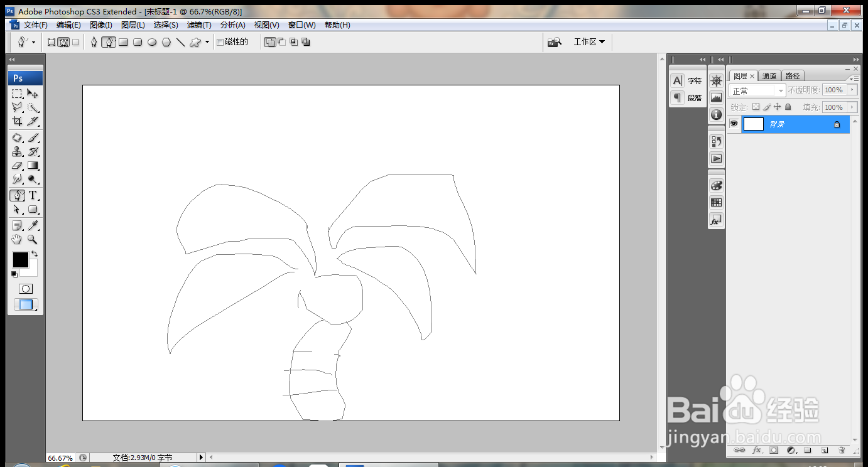This screenshot has width=868, height=467.
Task: Select the Magic Wand tool
Action: (x=33, y=107)
